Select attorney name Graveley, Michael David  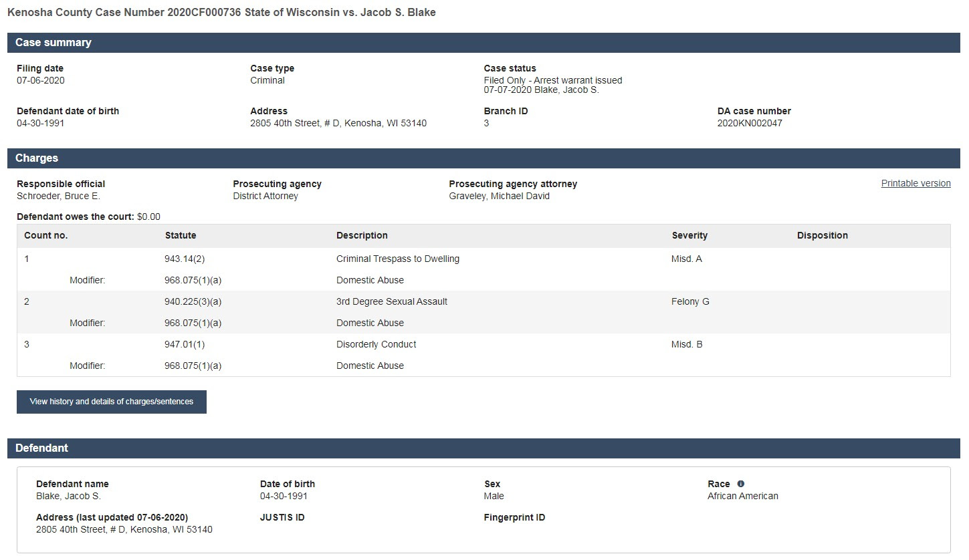[x=499, y=196]
